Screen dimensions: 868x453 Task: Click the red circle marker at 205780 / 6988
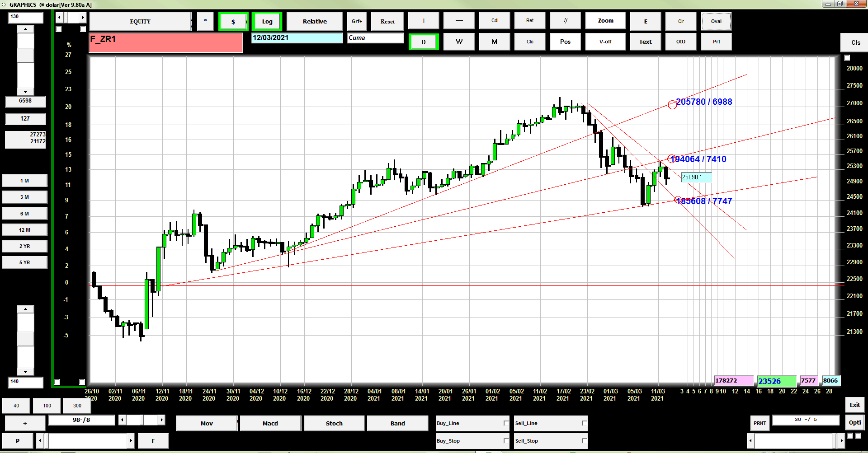[x=672, y=104]
